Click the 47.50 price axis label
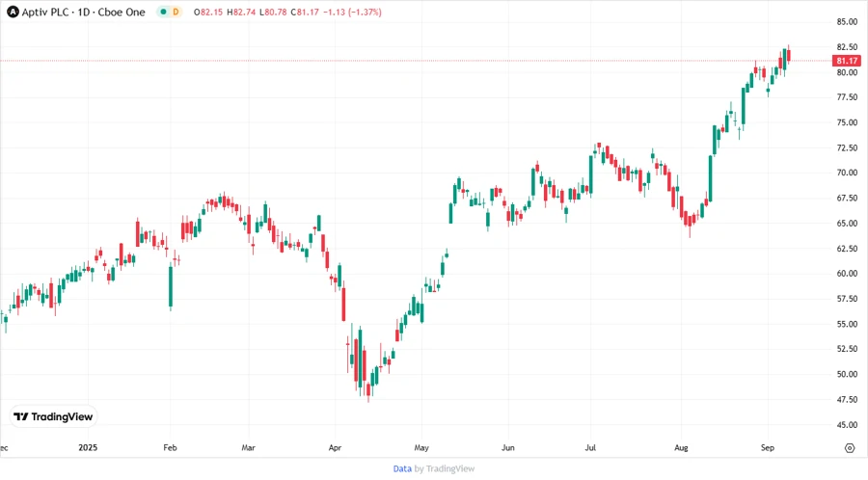 [x=847, y=399]
